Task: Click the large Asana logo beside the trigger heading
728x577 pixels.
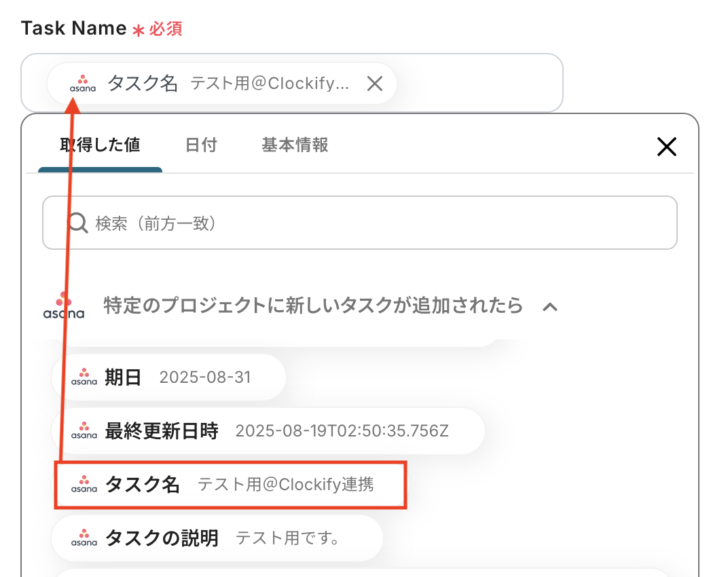Action: click(x=63, y=306)
